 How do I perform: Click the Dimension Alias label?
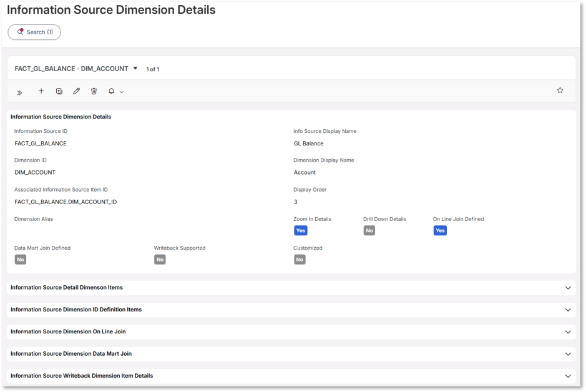click(34, 219)
